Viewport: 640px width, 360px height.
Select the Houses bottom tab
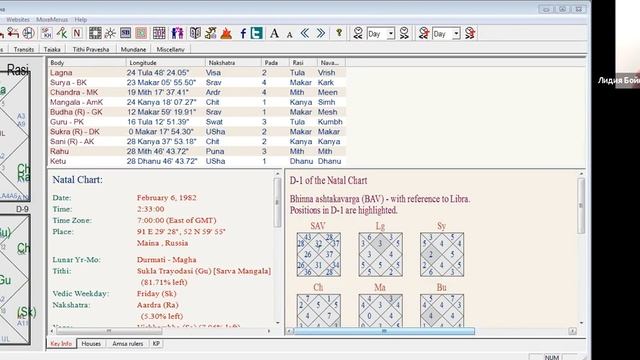(91, 344)
